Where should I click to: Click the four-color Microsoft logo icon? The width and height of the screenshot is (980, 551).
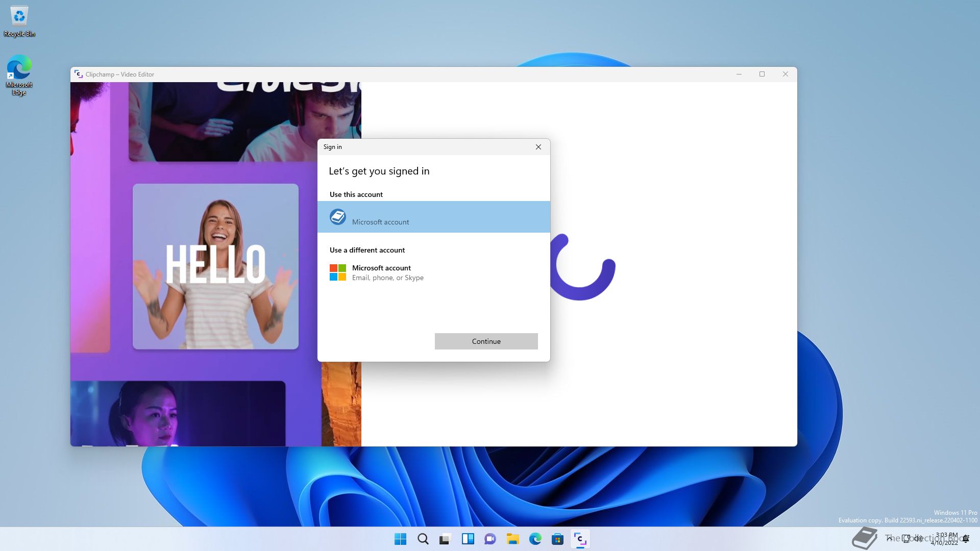pos(337,272)
